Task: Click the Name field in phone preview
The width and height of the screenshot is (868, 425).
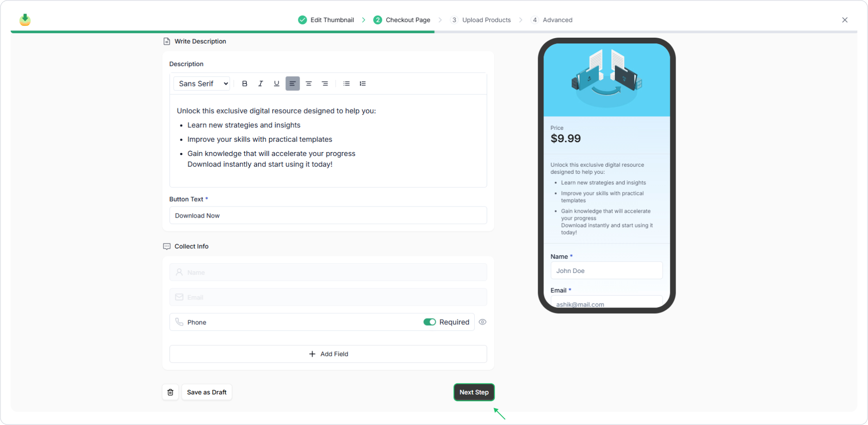Action: pyautogui.click(x=606, y=271)
